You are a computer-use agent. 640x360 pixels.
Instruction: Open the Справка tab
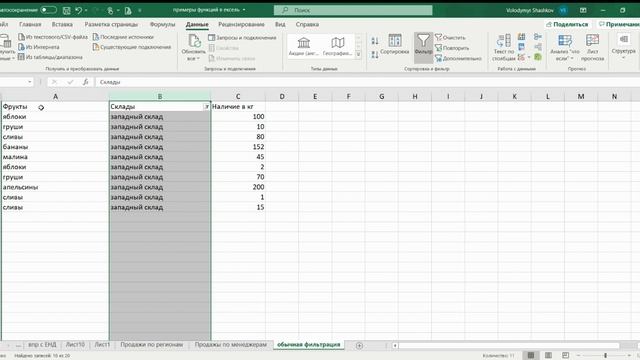[x=307, y=24]
